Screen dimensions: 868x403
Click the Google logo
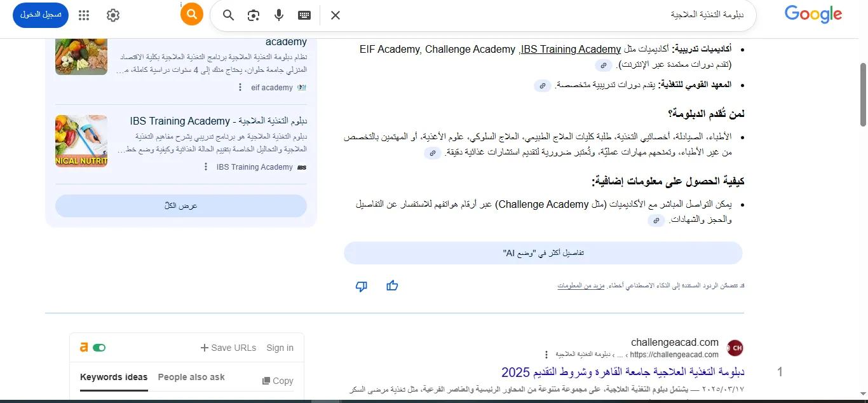pyautogui.click(x=813, y=15)
